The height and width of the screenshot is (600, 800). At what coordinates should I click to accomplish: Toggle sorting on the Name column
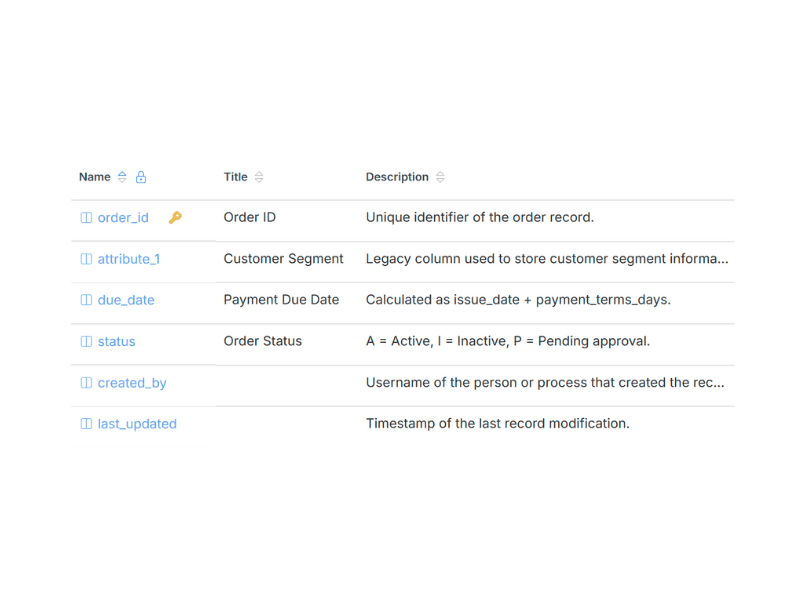click(121, 177)
